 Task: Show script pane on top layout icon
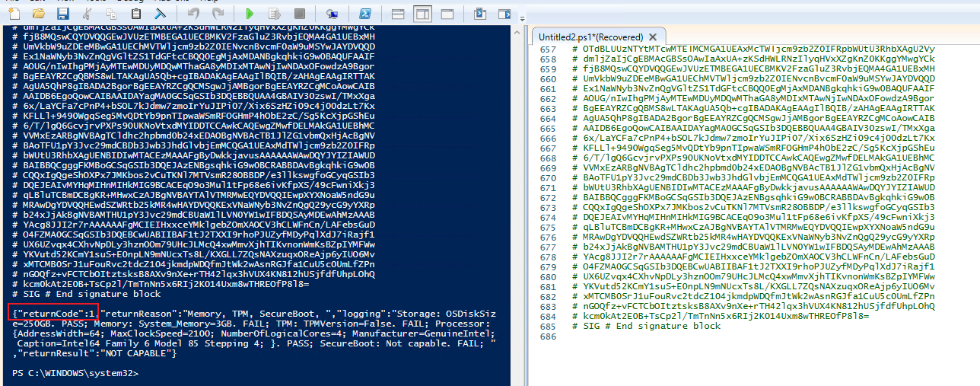[x=398, y=14]
